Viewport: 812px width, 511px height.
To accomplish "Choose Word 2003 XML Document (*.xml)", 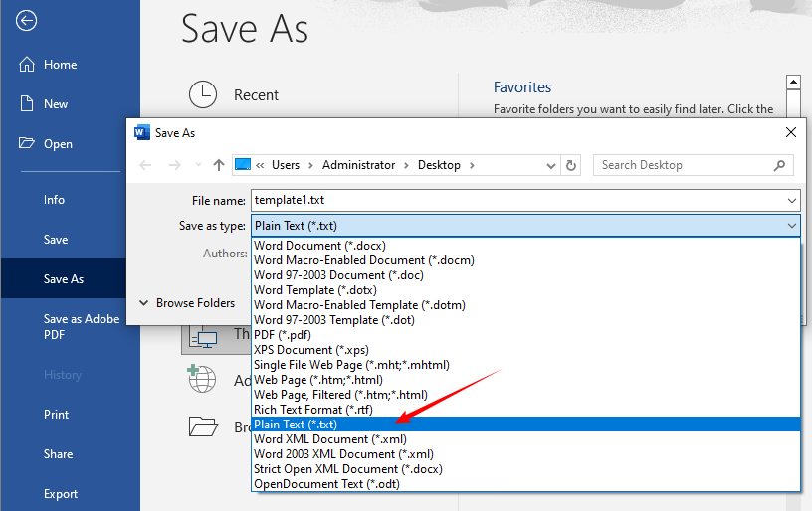I will tap(525, 454).
